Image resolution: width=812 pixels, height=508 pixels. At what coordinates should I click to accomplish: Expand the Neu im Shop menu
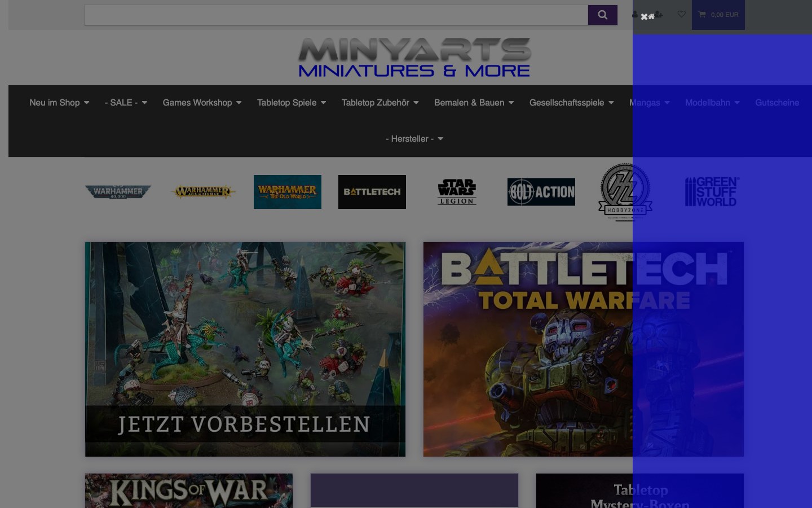coord(59,103)
